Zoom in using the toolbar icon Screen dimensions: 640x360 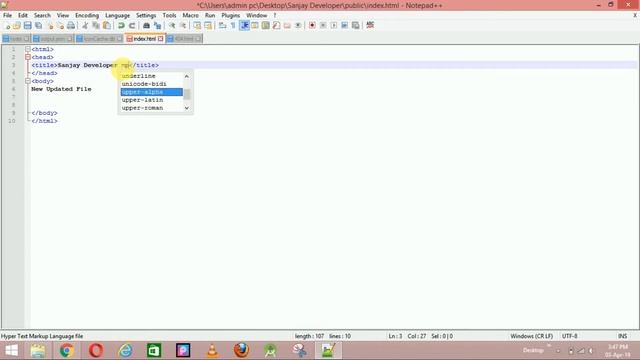click(x=172, y=26)
